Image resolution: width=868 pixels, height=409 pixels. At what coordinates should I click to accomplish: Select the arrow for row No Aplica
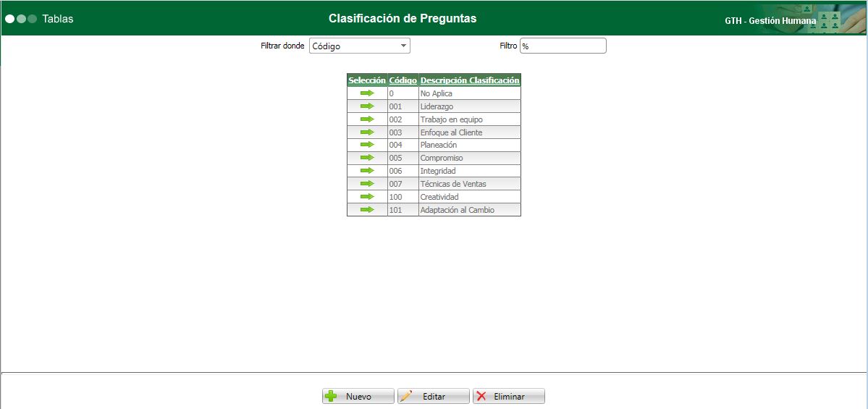pyautogui.click(x=367, y=93)
